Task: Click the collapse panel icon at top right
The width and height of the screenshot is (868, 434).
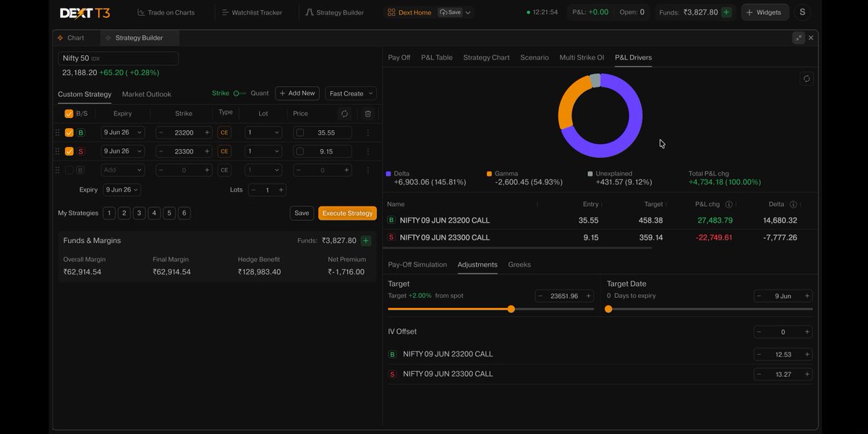Action: pyautogui.click(x=798, y=38)
